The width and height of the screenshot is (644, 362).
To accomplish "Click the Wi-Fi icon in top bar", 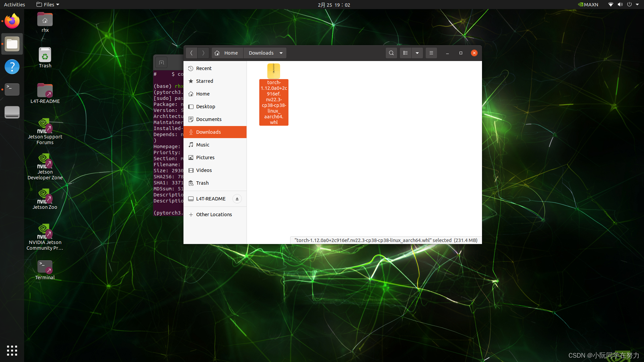I will point(611,5).
